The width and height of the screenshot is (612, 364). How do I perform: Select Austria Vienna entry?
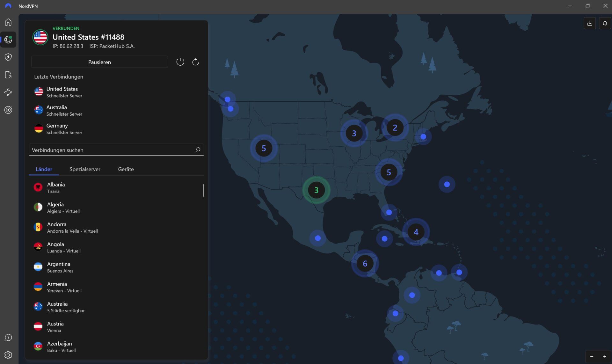(116, 327)
